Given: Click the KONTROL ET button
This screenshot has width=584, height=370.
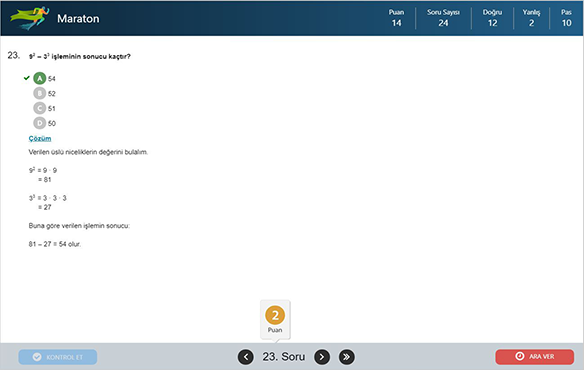Looking at the screenshot, I should pos(58,357).
